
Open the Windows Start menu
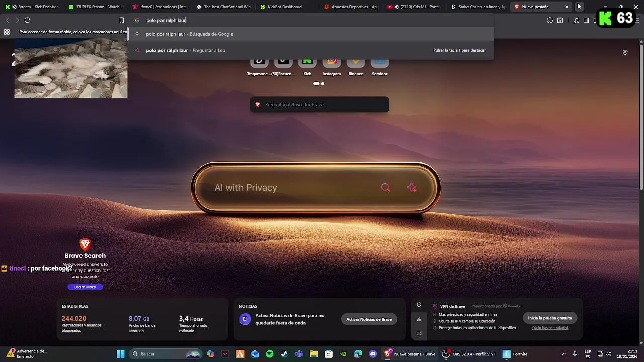pos(121,354)
